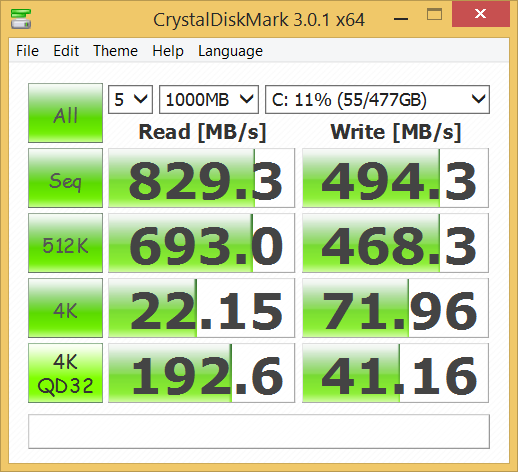The width and height of the screenshot is (518, 472).
Task: Click the Seq write result 494.3
Action: (395, 178)
